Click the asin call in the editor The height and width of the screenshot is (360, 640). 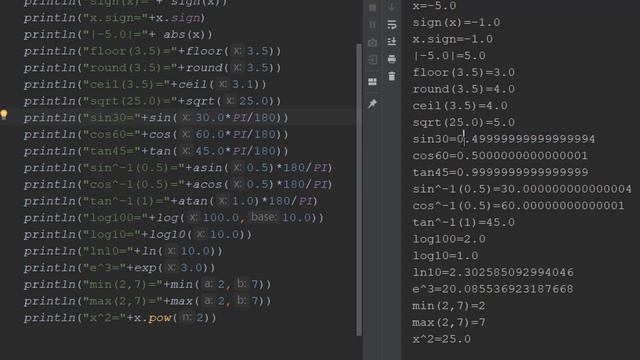click(x=207, y=168)
